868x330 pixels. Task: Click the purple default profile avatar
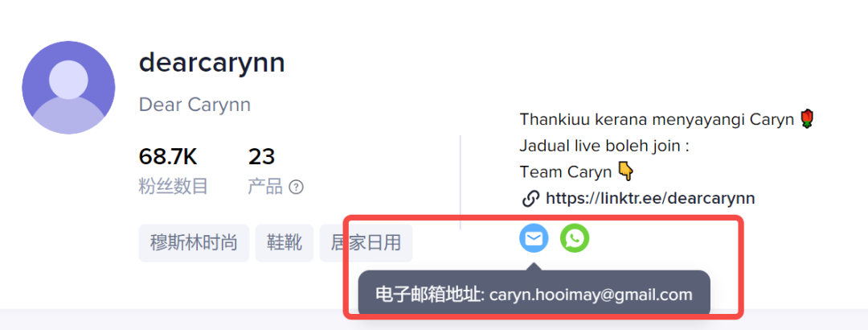pyautogui.click(x=68, y=87)
